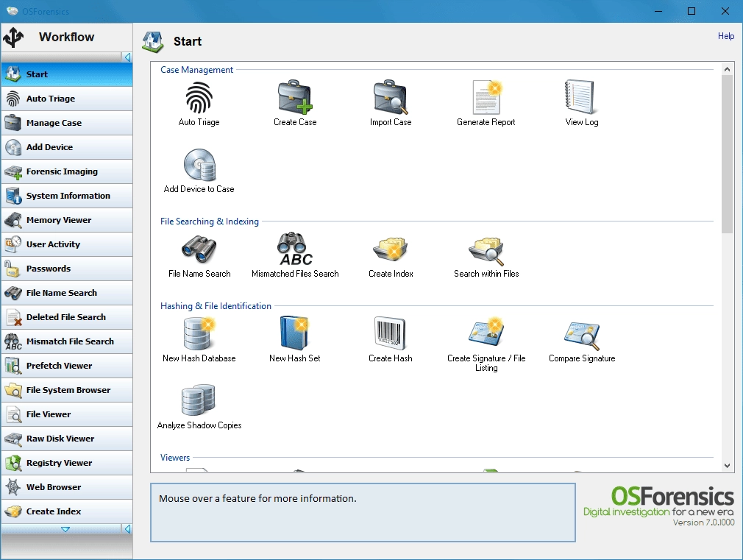Click the Create Hash barcode icon
The image size is (743, 560).
coord(391,333)
